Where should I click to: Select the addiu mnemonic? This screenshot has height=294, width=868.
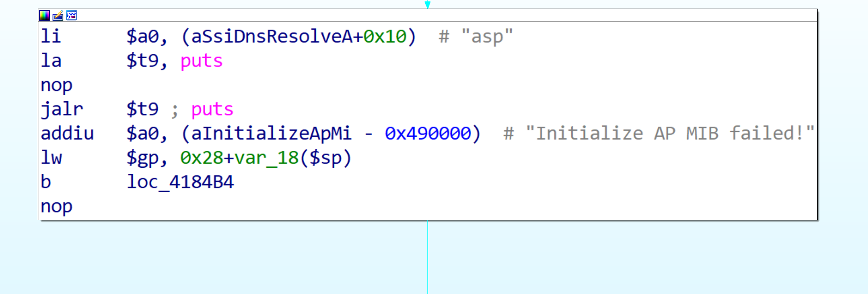tap(67, 133)
